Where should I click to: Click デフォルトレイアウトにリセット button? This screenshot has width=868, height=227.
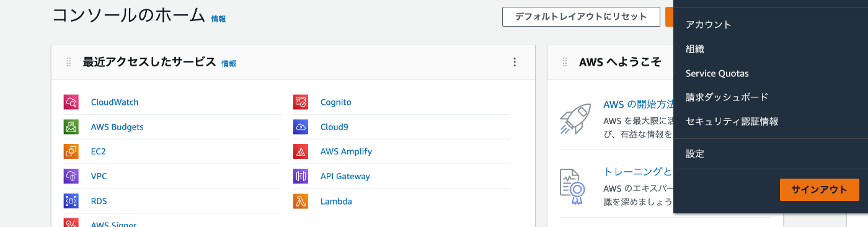581,17
